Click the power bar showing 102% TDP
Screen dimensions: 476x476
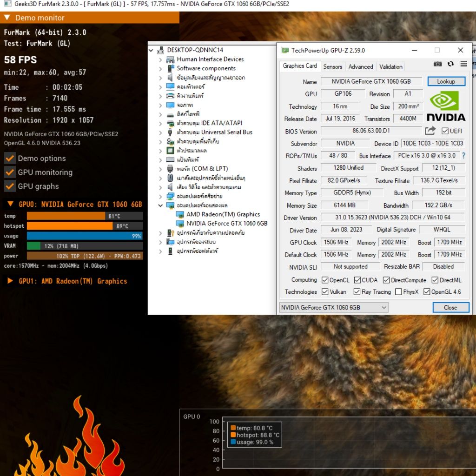point(85,256)
